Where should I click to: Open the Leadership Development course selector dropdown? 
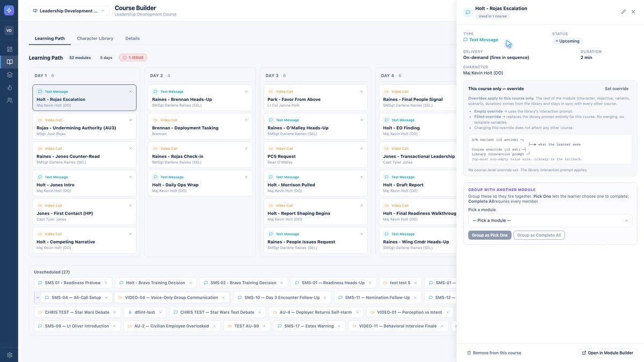tap(69, 11)
